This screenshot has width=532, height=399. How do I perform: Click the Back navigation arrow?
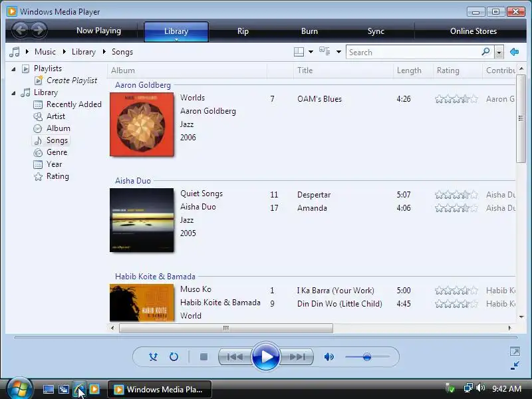[21, 31]
